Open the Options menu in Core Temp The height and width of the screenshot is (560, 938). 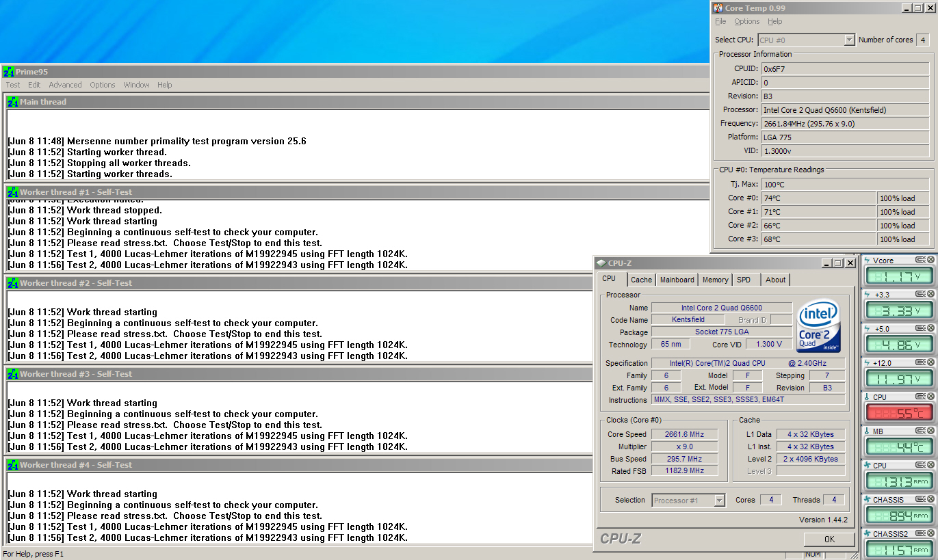(x=747, y=22)
